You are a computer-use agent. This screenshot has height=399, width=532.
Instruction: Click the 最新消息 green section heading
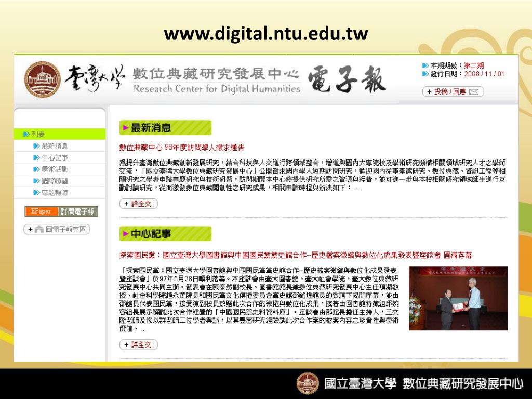(165, 128)
